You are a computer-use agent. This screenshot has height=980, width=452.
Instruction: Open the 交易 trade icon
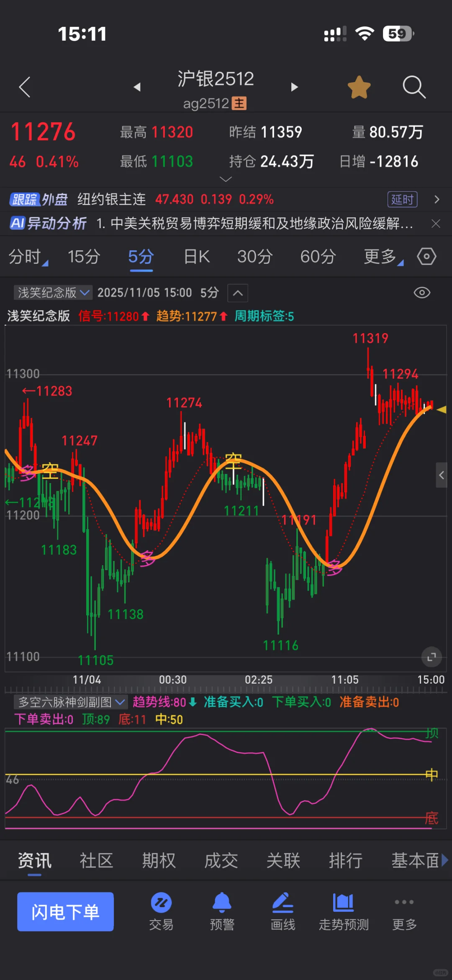[161, 911]
